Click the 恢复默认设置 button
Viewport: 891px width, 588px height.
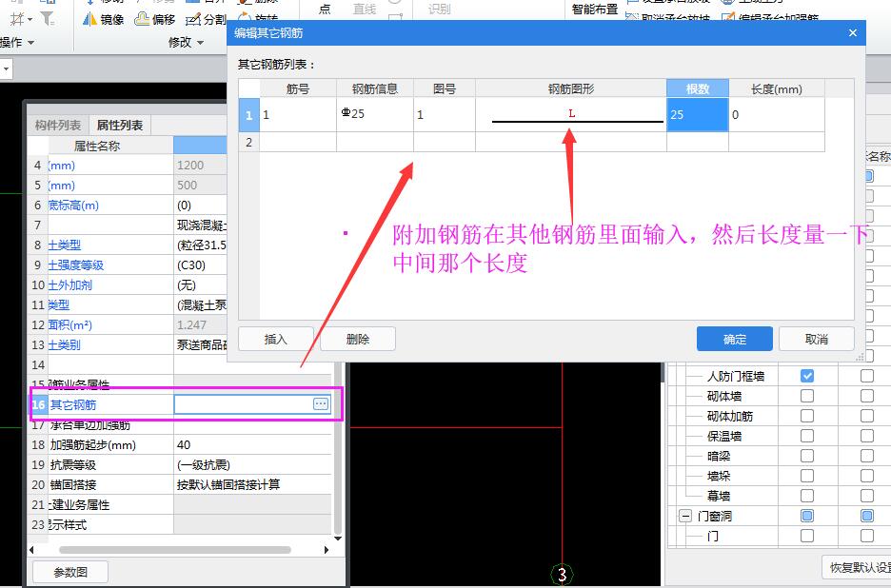pyautogui.click(x=857, y=567)
